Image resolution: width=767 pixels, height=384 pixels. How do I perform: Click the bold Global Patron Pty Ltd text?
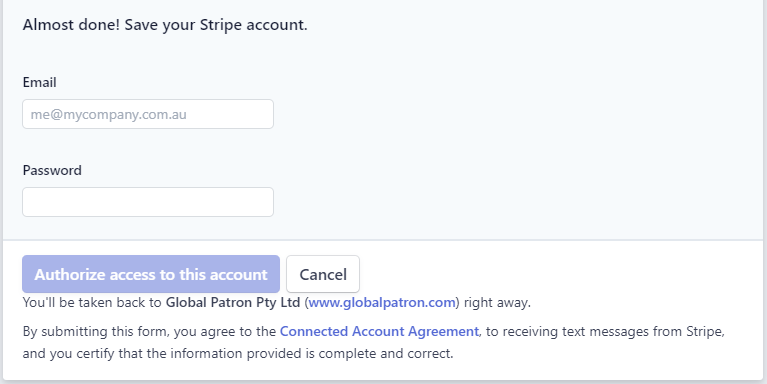[x=233, y=302]
